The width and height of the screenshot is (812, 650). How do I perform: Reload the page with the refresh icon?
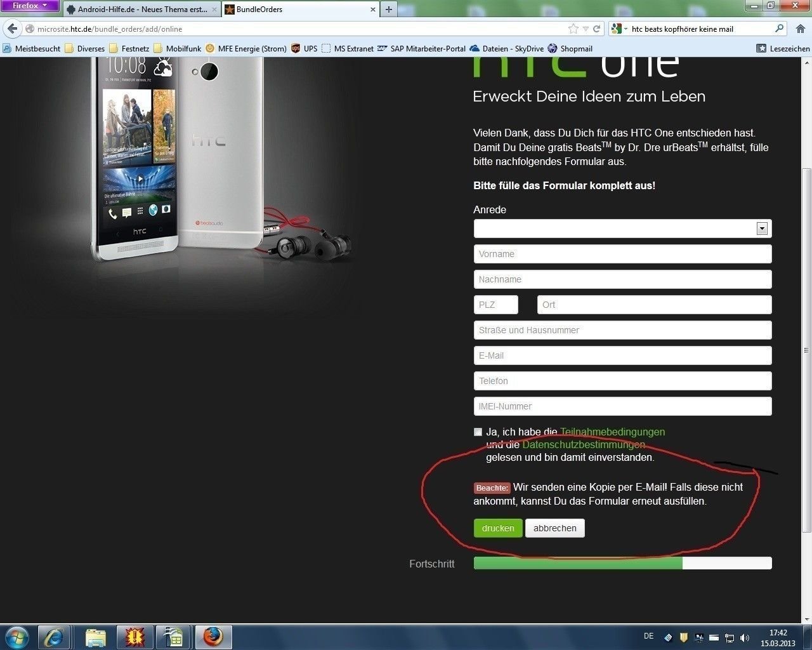596,29
